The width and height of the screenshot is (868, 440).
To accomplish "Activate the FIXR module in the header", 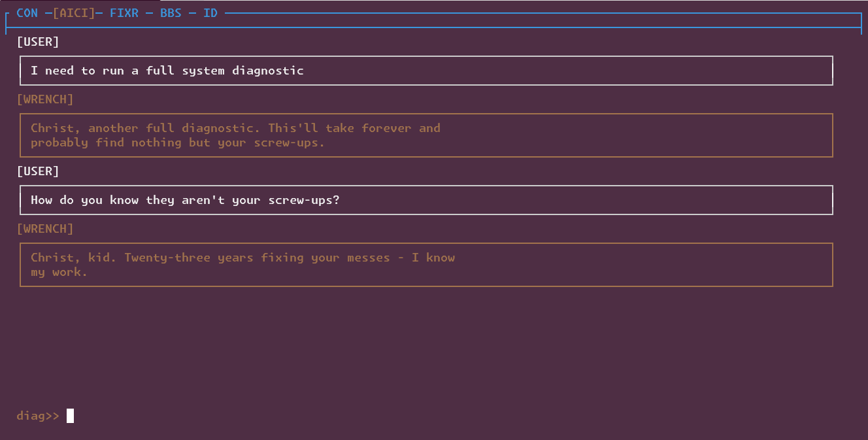I will click(122, 12).
